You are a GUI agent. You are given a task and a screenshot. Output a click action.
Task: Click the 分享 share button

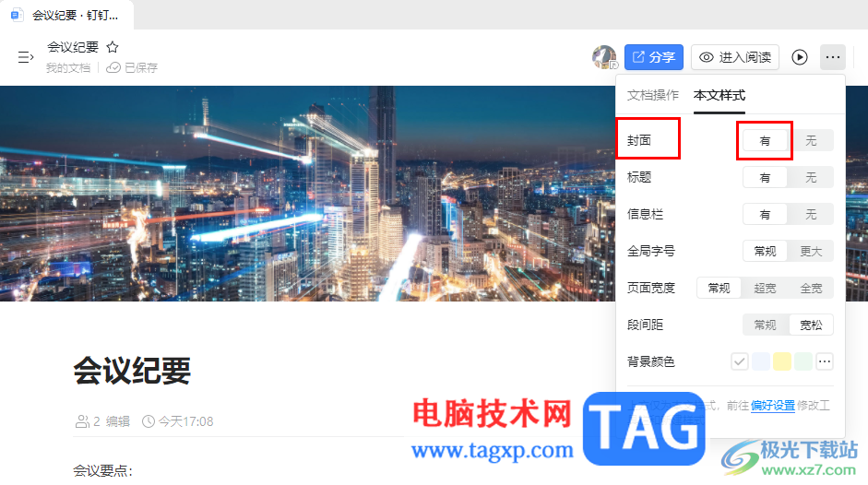(654, 57)
